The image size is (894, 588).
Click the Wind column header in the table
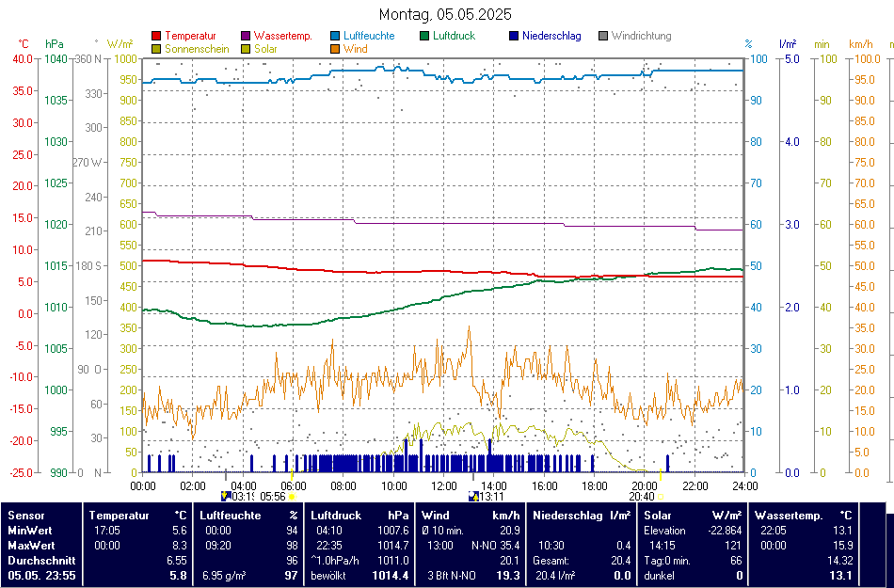click(x=436, y=516)
